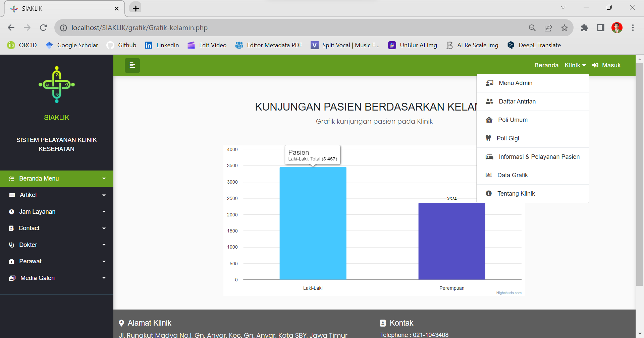Expand the Beranda Menu sidebar item
This screenshot has height=338, width=644.
coord(57,179)
